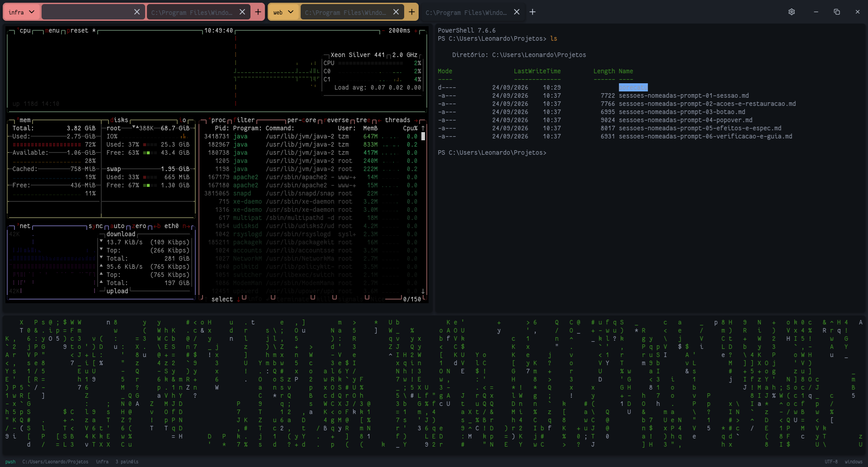Select snapd process row 3815065

click(311, 193)
